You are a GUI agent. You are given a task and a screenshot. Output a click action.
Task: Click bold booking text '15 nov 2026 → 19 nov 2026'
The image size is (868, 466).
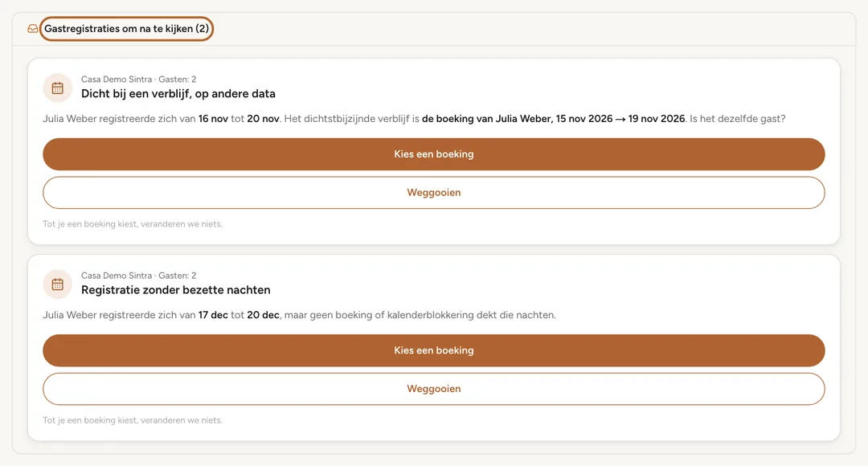pyautogui.click(x=620, y=118)
